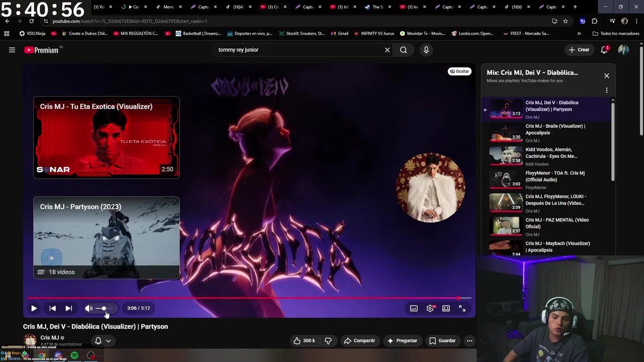
Task: Open the Gmail bookmark
Action: (x=340, y=34)
